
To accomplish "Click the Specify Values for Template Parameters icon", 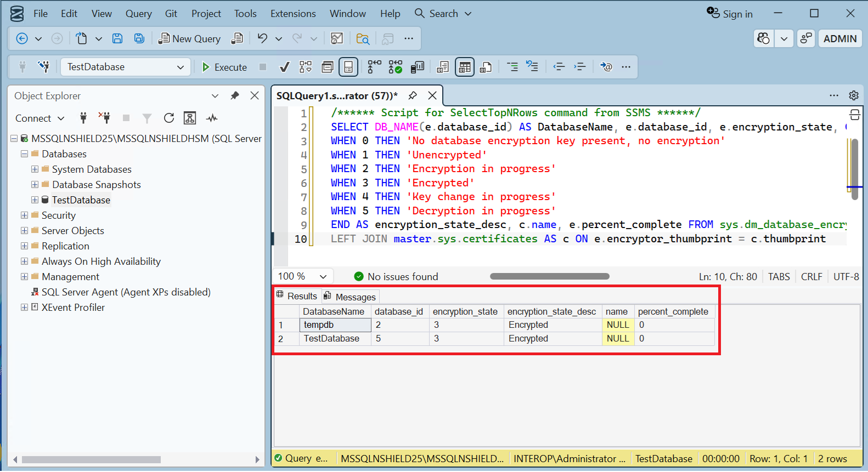I will pos(606,67).
